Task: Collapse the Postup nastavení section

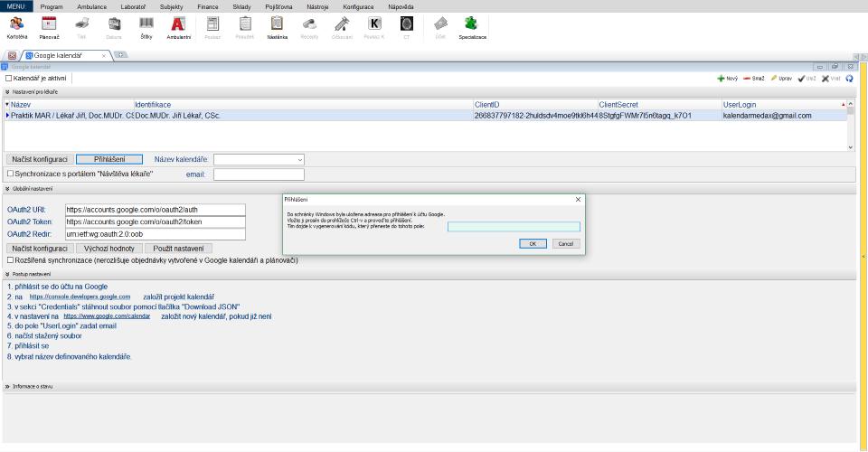Action: click(8, 274)
